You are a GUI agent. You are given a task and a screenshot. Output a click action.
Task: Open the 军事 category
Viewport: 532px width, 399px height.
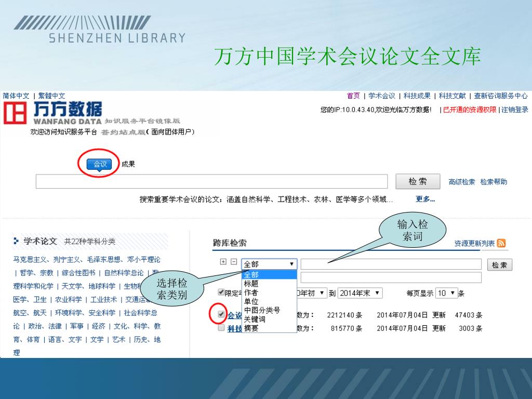pyautogui.click(x=77, y=326)
